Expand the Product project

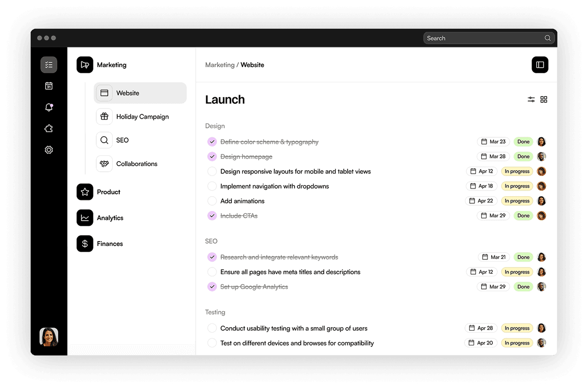(x=109, y=192)
